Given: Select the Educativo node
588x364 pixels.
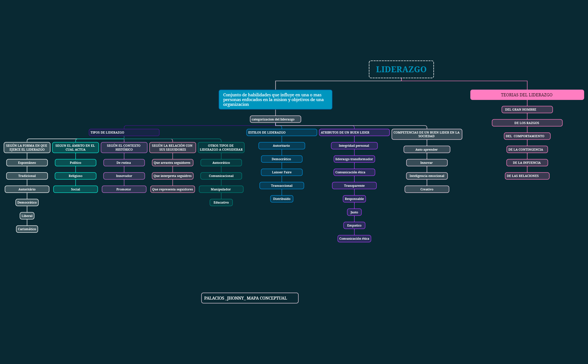Looking at the screenshot, I should tap(221, 202).
